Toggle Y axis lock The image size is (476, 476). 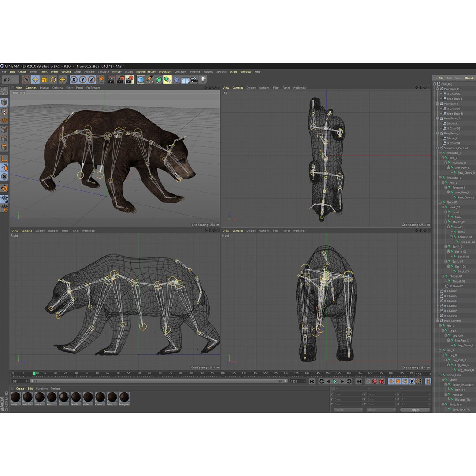[x=82, y=79]
